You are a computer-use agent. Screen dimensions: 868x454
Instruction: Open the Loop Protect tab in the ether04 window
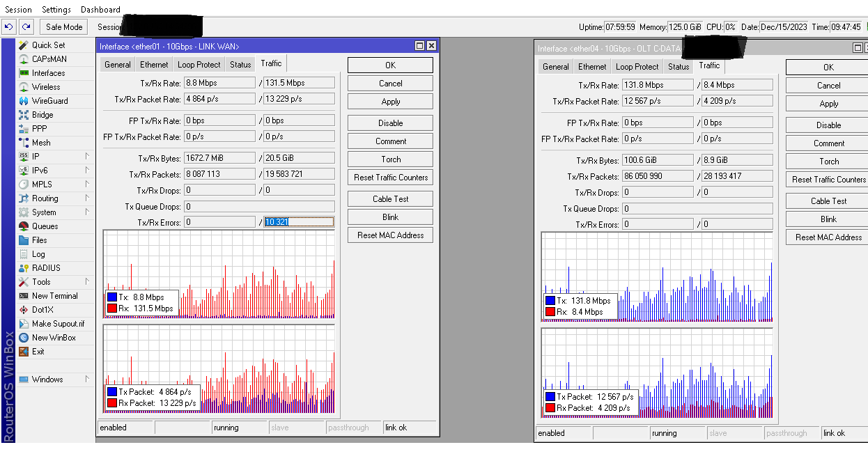click(x=637, y=67)
